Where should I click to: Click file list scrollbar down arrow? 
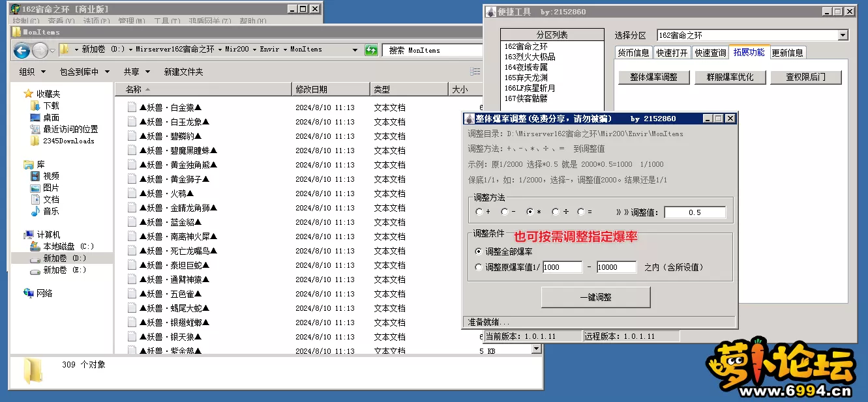pyautogui.click(x=537, y=349)
